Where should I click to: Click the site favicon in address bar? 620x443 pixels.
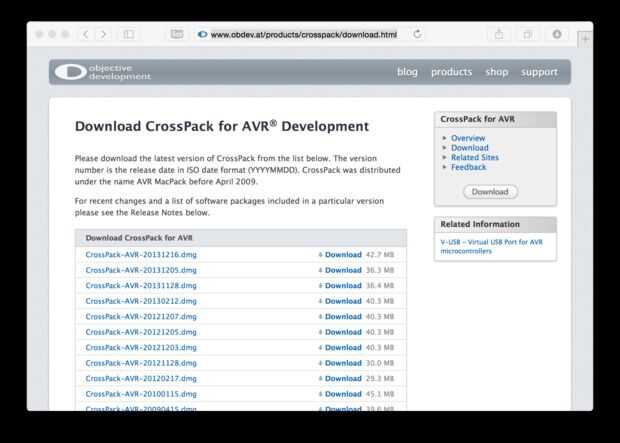[202, 34]
